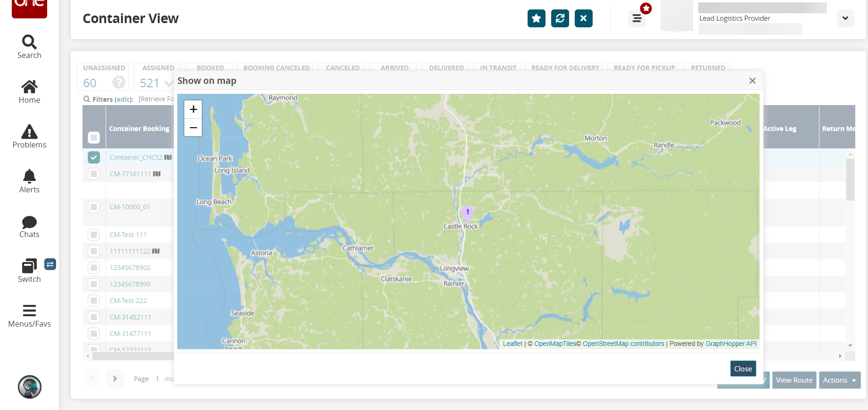Click the map icon beside 11111111122
Viewport: 868px width, 410px height.
(156, 251)
